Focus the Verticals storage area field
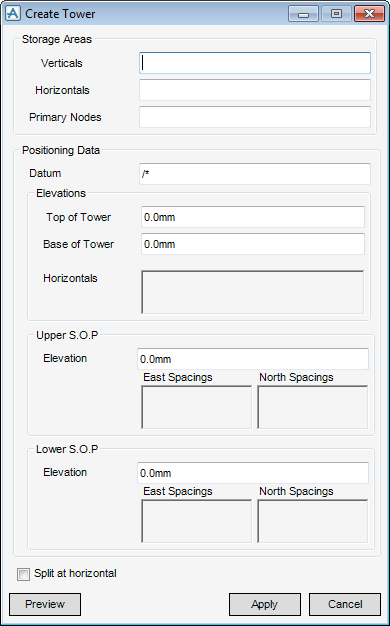 [x=255, y=63]
